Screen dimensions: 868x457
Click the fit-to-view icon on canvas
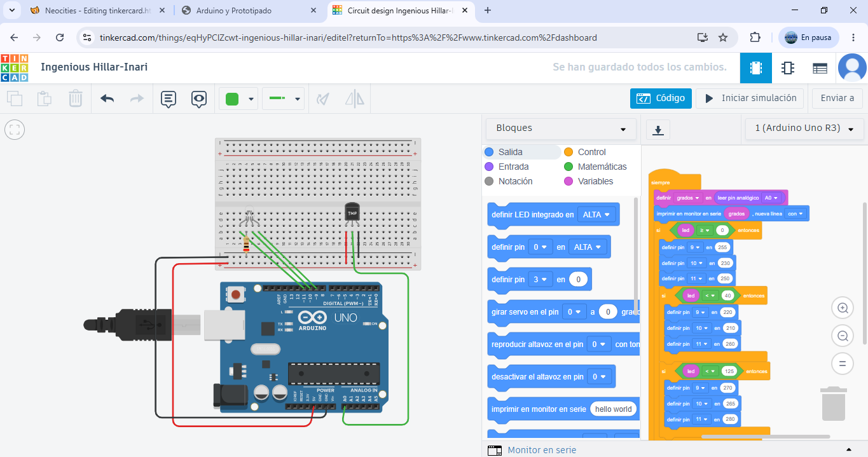coord(14,130)
